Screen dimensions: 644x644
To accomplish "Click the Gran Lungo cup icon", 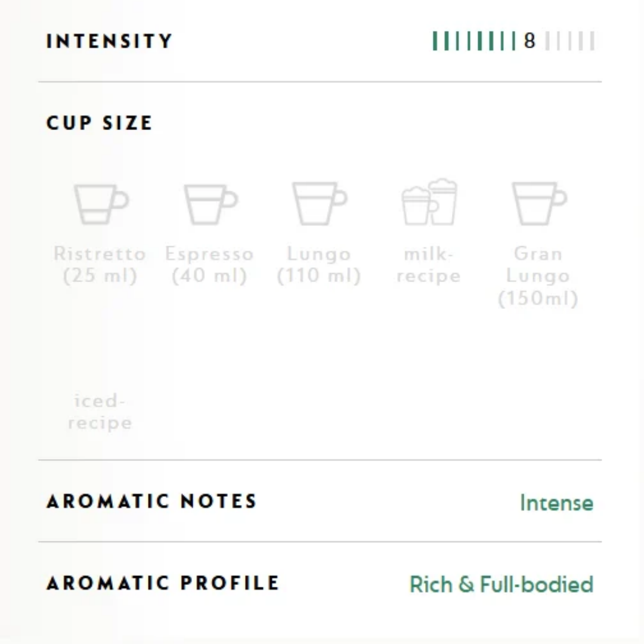I will pyautogui.click(x=539, y=203).
